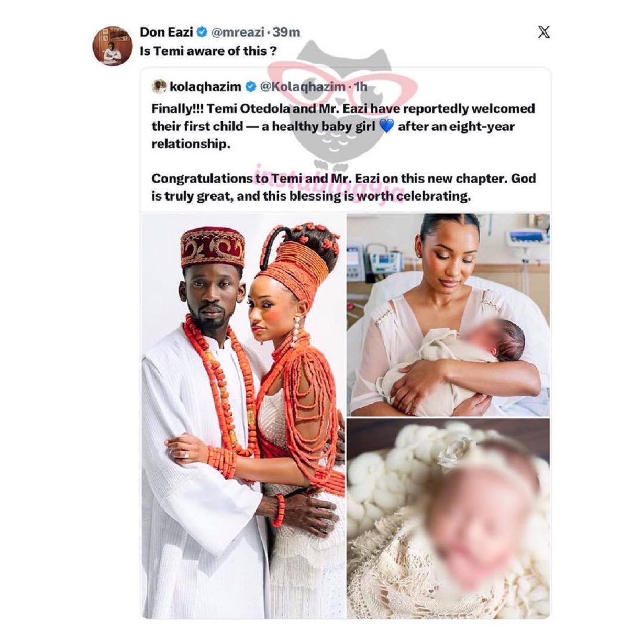Click the blue heart emoji in tweet
Viewport: 644px width, 644px height.
386,127
